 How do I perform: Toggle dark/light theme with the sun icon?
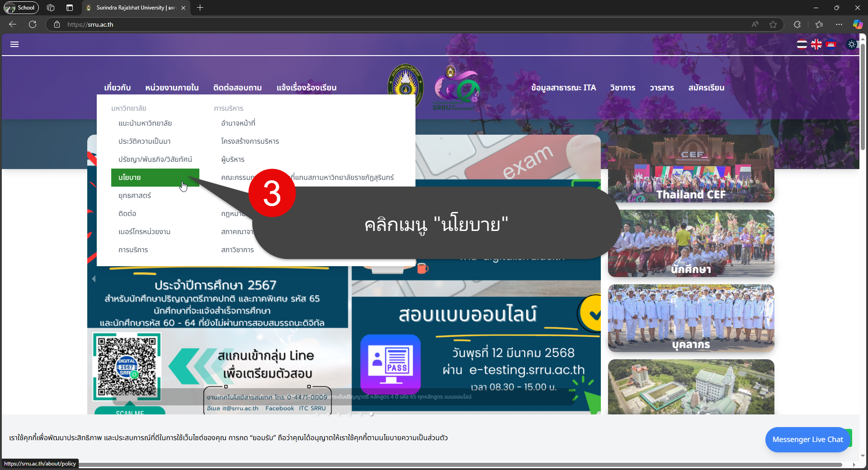pos(852,44)
